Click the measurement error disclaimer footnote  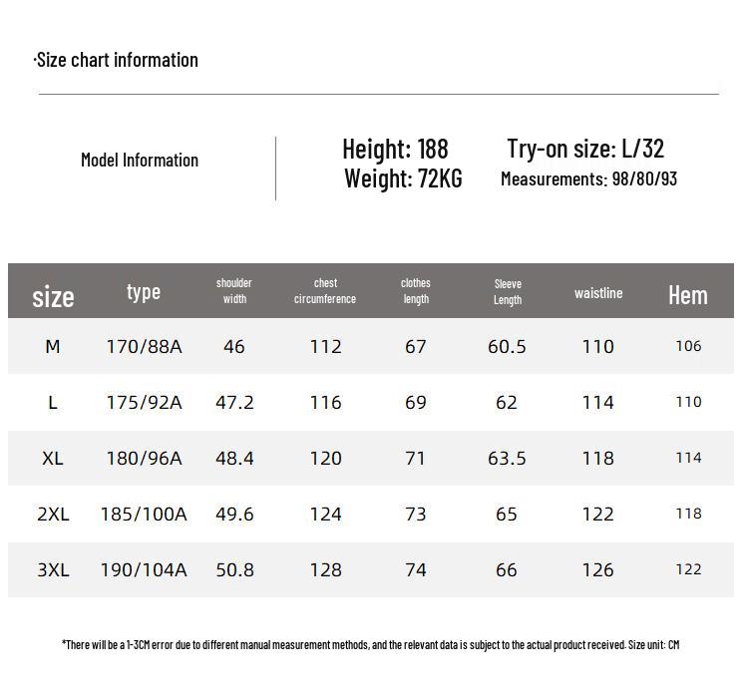pyautogui.click(x=370, y=644)
